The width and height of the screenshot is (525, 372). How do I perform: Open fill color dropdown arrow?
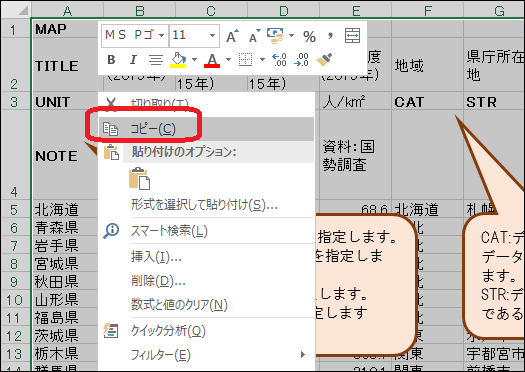(194, 60)
